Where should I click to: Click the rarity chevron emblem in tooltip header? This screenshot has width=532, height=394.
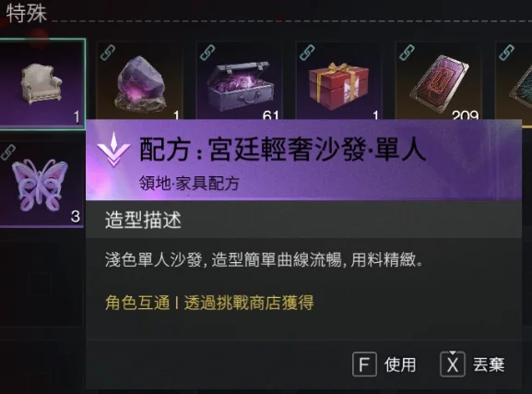click(x=113, y=149)
